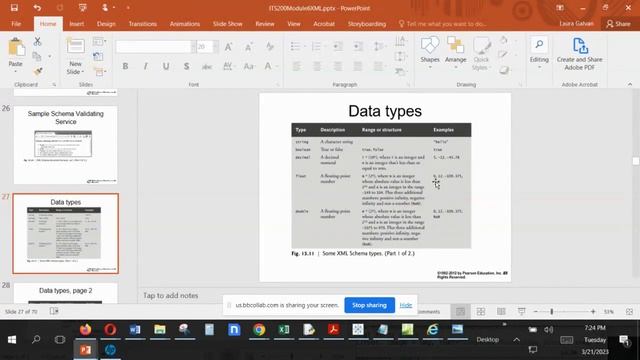Stop sharing the screen
640x360 pixels.
369,305
